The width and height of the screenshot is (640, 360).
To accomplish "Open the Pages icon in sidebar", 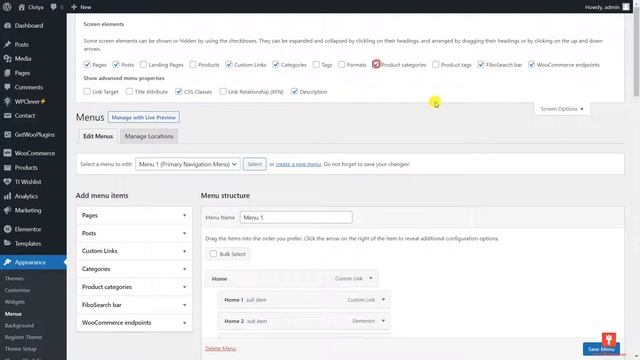I will [7, 73].
